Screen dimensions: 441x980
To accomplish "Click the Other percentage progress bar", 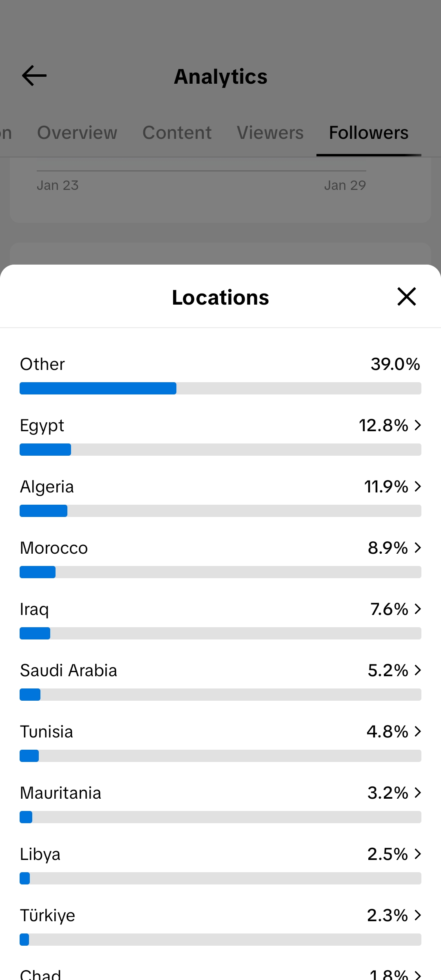I will pos(220,388).
